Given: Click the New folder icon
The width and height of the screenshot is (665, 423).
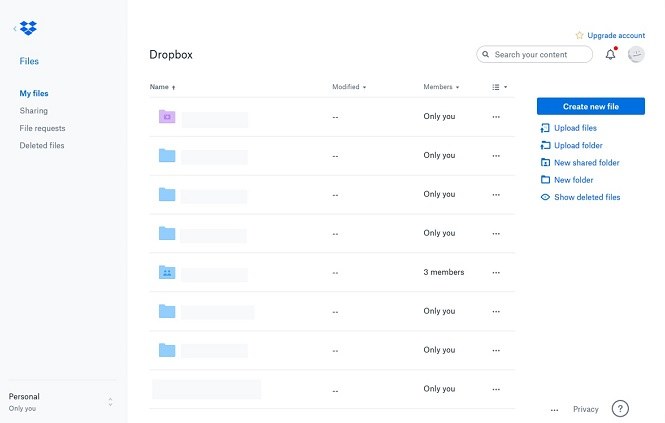Looking at the screenshot, I should point(545,180).
